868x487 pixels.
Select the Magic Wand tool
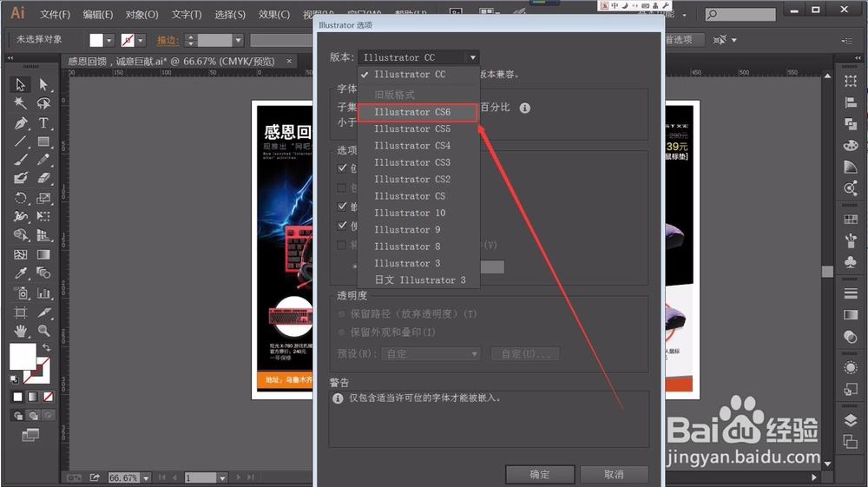(20, 103)
